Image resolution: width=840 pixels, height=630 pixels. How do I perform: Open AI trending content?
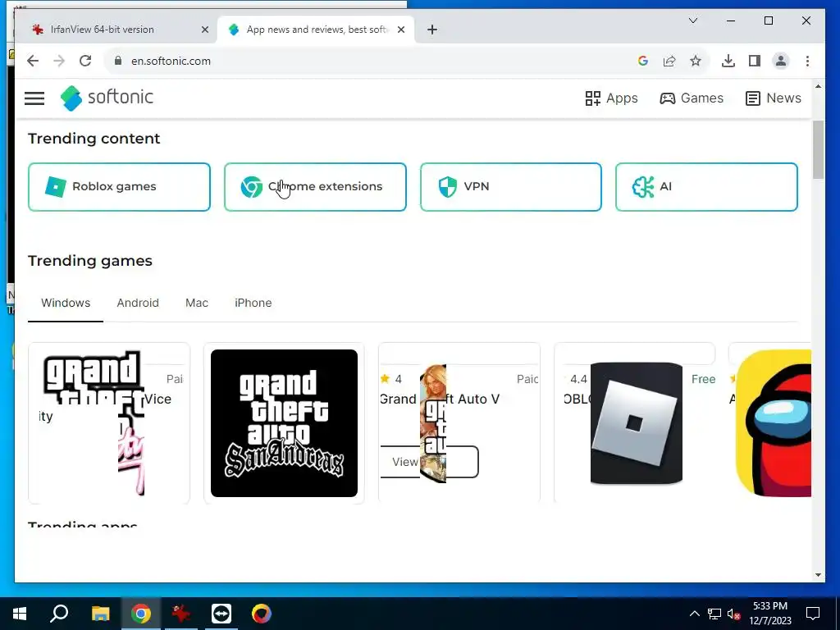pyautogui.click(x=706, y=187)
